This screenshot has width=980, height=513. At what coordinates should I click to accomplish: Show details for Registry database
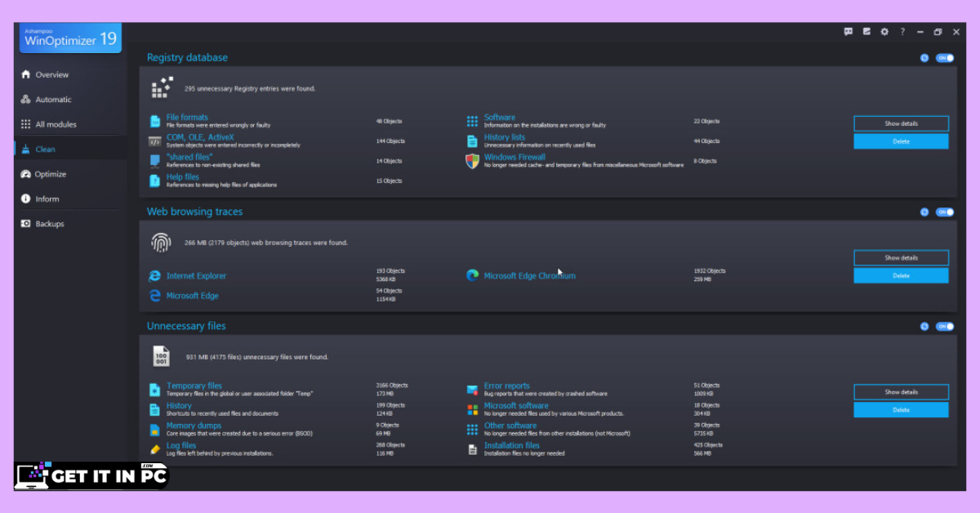point(901,123)
